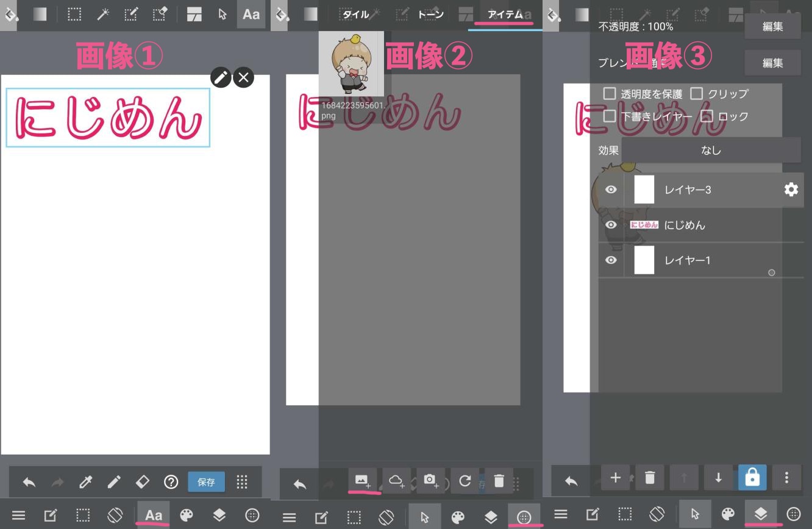
Task: Select the magic wand tool in image ①
Action: coord(103,14)
